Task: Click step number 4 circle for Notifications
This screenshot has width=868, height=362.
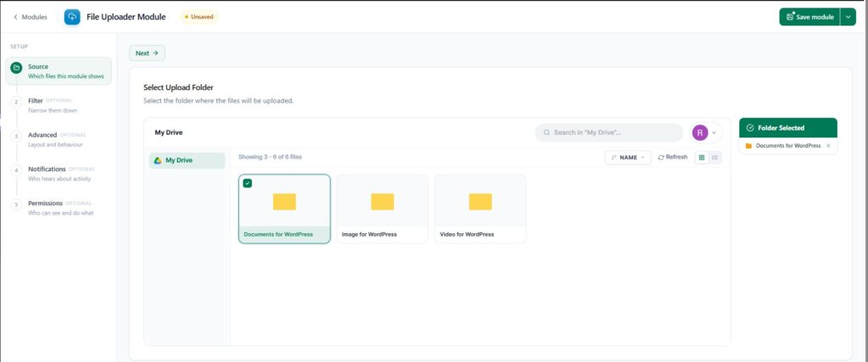Action: [x=17, y=170]
